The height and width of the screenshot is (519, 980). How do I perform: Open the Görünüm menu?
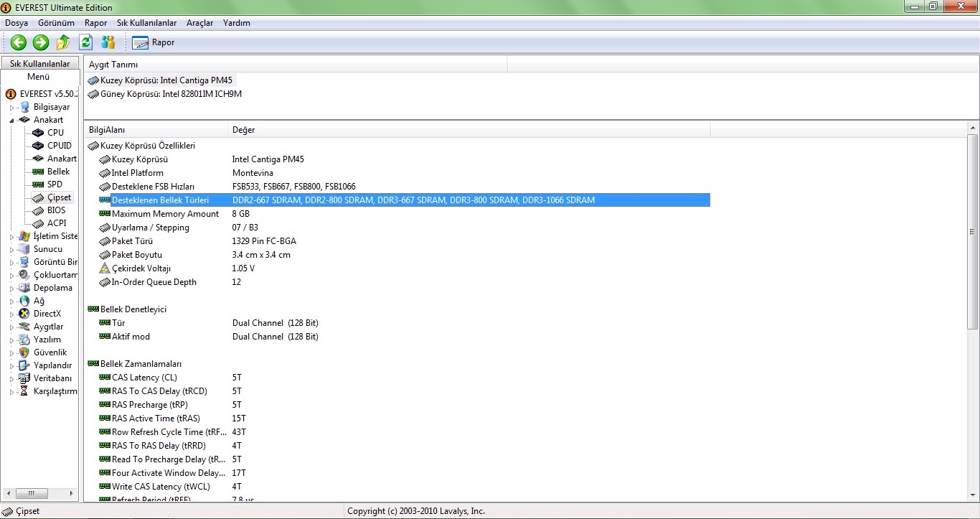click(x=57, y=23)
